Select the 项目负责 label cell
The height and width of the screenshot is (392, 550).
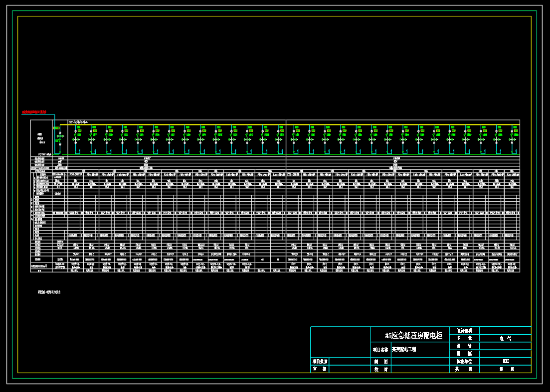(320, 361)
